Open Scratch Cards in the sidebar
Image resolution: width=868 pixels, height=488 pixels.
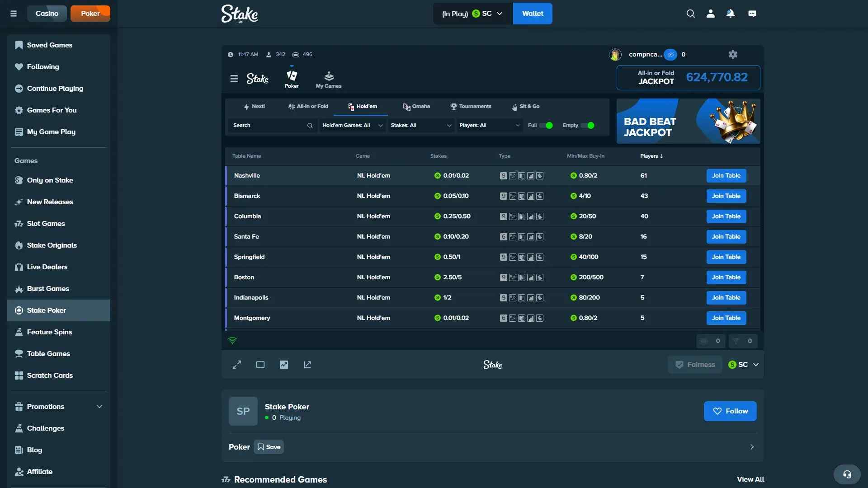click(x=59, y=375)
